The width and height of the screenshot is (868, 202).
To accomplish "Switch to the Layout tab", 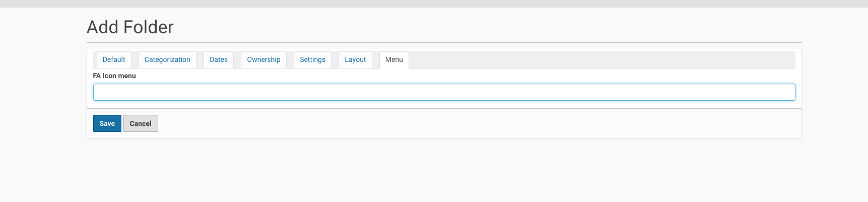I will [x=355, y=59].
